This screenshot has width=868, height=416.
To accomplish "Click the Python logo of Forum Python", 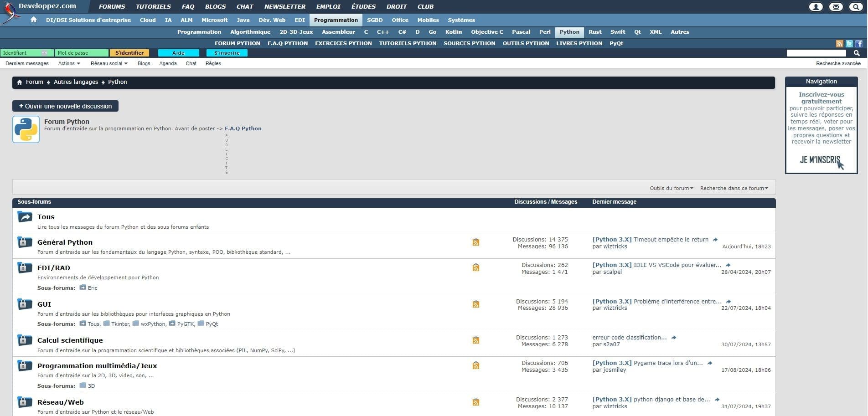I will click(x=26, y=129).
